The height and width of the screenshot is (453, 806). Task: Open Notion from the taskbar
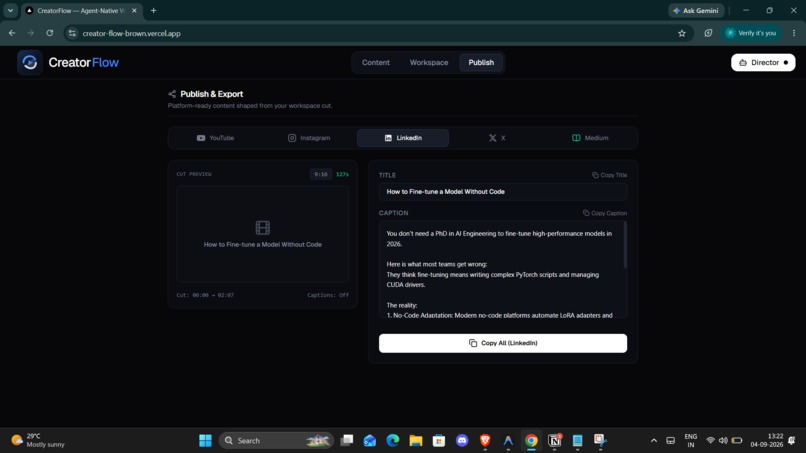click(554, 441)
